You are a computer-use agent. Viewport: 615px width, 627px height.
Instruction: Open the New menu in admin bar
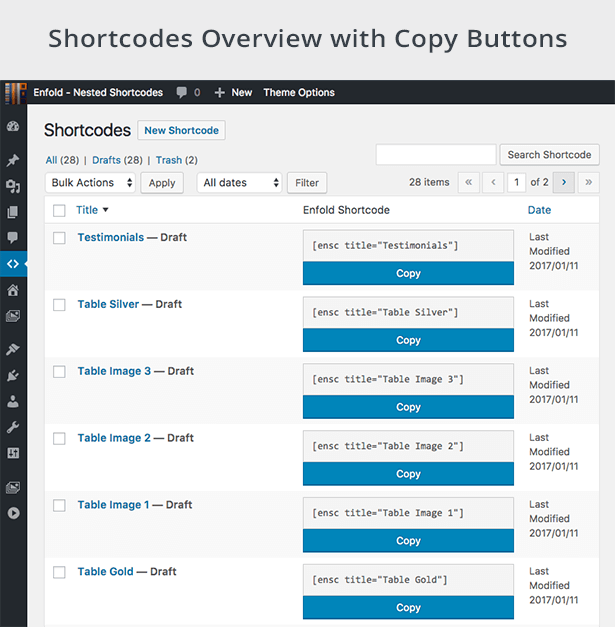(242, 92)
